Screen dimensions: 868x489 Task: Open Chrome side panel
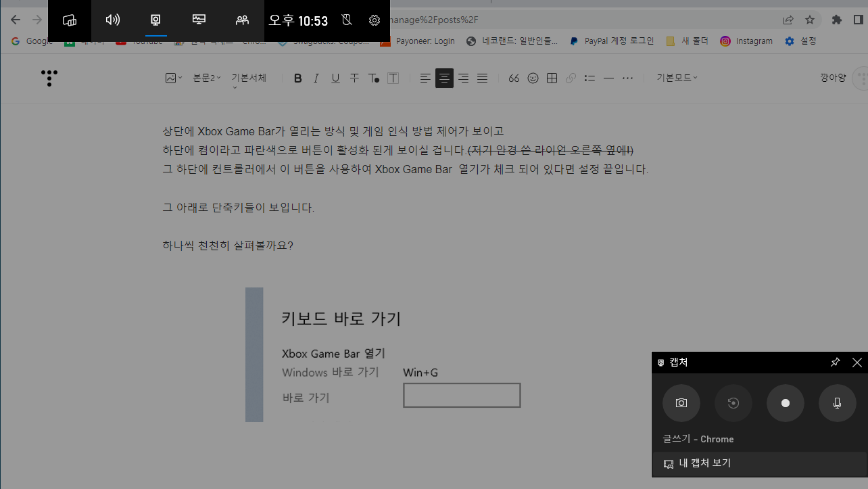[x=859, y=20]
